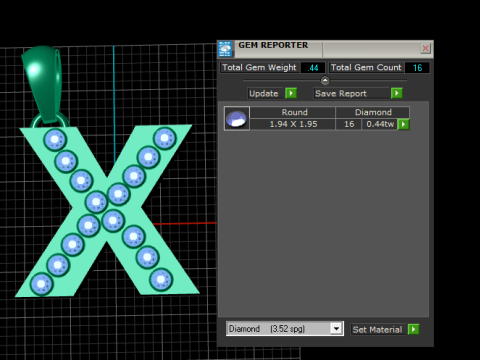
Task: Click the Set Material label
Action: [377, 330]
